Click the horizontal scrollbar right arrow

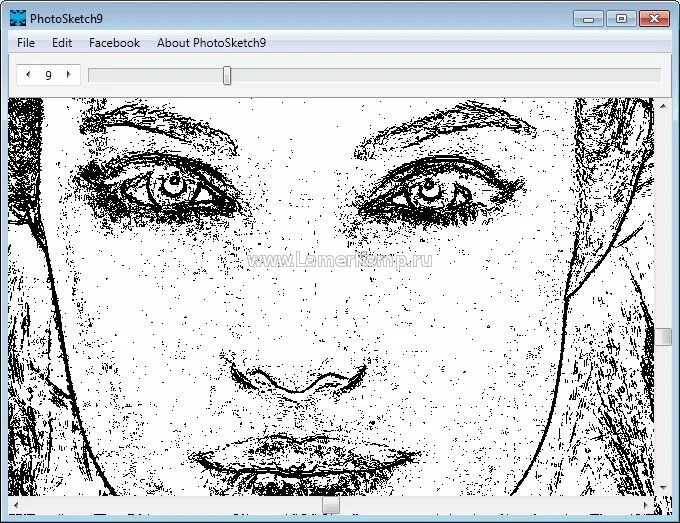point(646,505)
